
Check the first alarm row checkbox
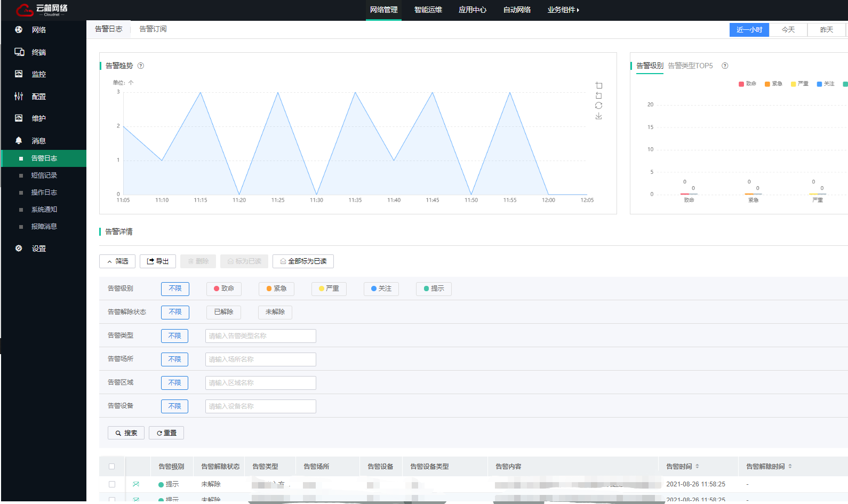[x=112, y=484]
